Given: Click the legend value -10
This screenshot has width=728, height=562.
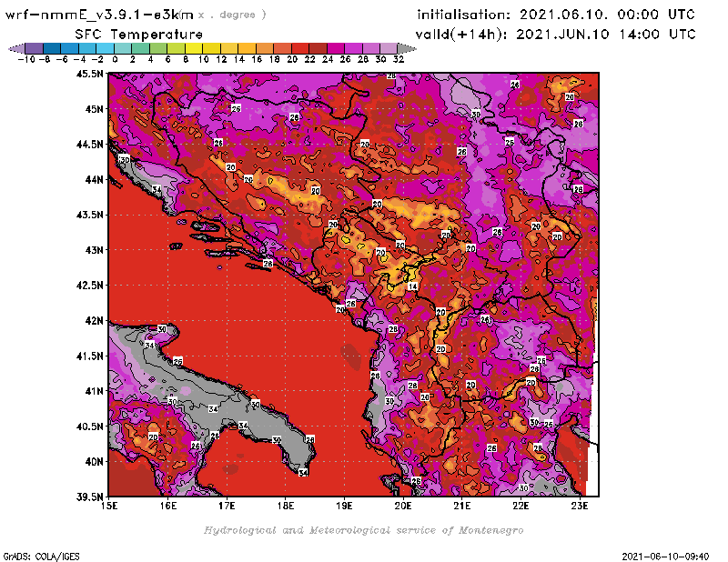Looking at the screenshot, I should pyautogui.click(x=26, y=59).
